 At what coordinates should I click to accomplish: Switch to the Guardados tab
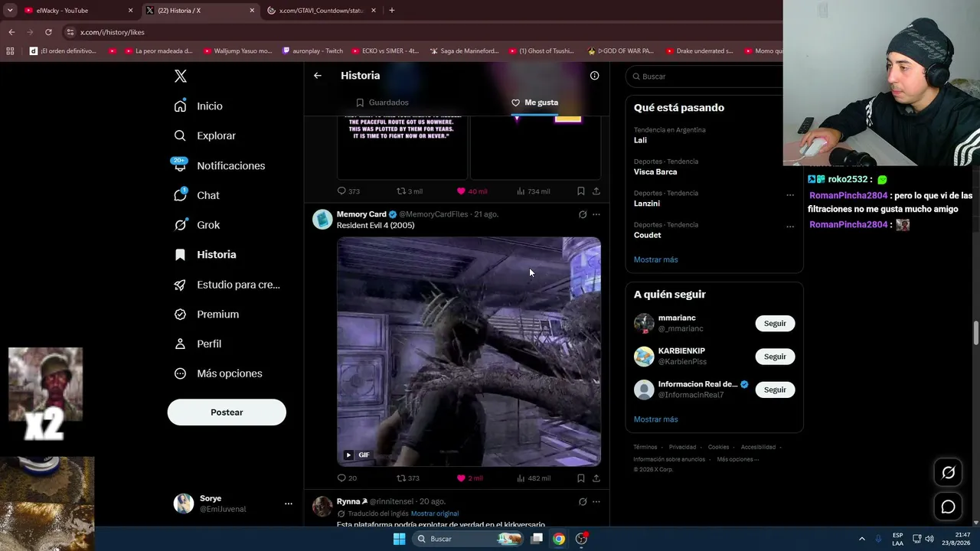click(382, 103)
